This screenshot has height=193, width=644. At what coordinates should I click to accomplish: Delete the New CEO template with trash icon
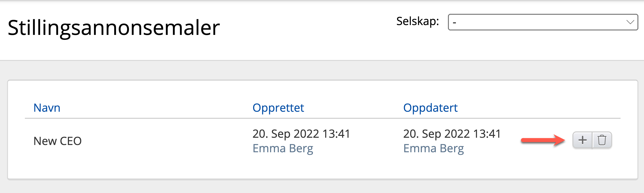(602, 140)
